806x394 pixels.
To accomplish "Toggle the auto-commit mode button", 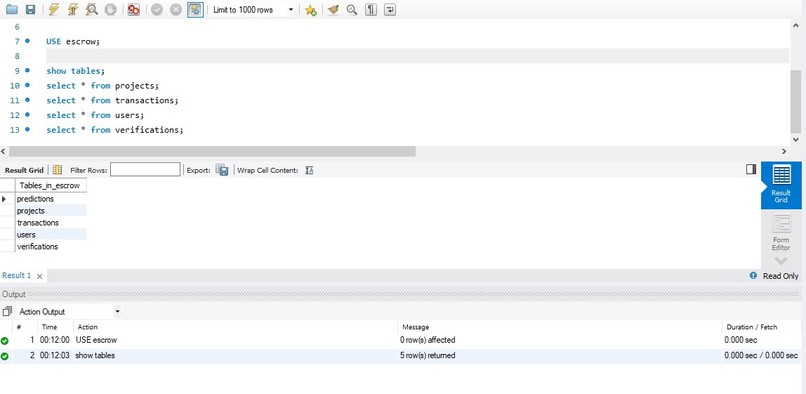I will pos(195,9).
